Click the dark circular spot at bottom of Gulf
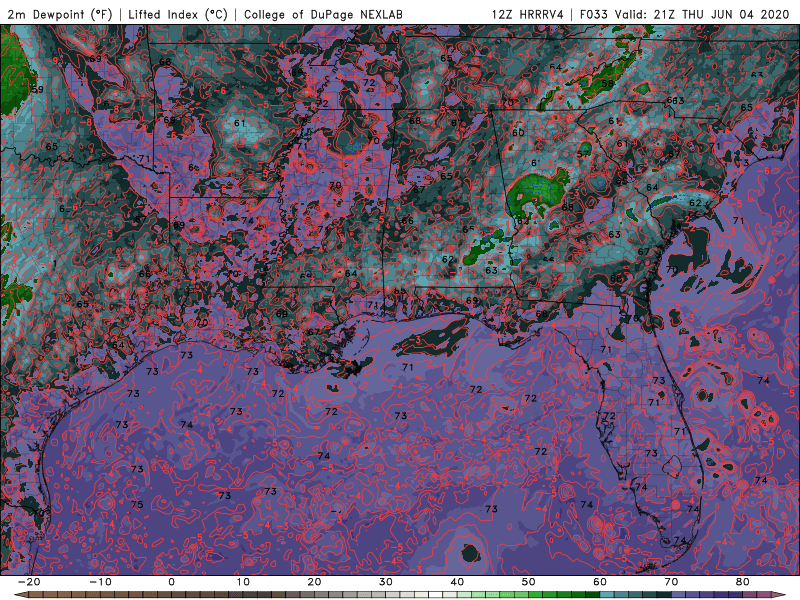Screen dimensions: 800x600 470,553
